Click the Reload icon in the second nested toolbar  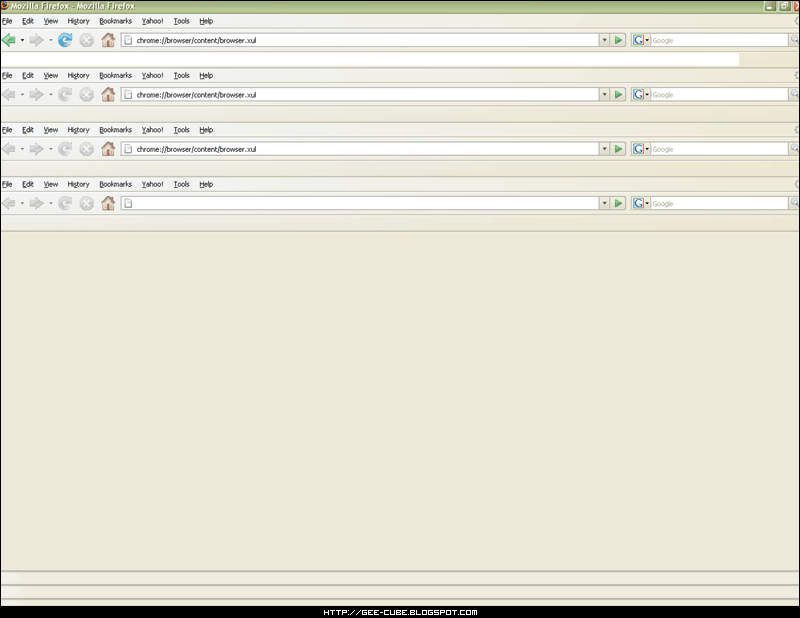65,94
